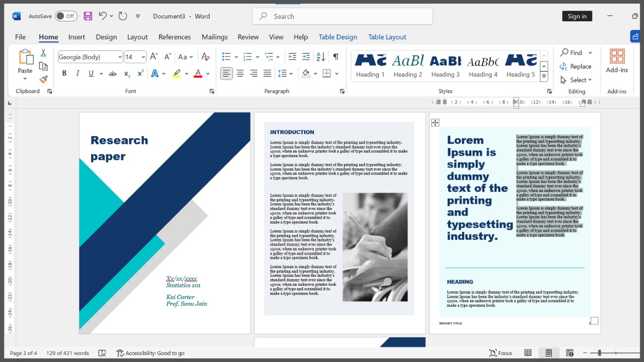644x362 pixels.
Task: Toggle Align Left
Action: coord(226,73)
